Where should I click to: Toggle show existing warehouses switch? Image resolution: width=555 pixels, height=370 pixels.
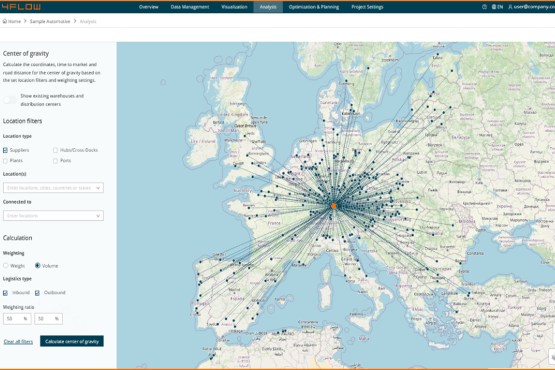coord(10,100)
